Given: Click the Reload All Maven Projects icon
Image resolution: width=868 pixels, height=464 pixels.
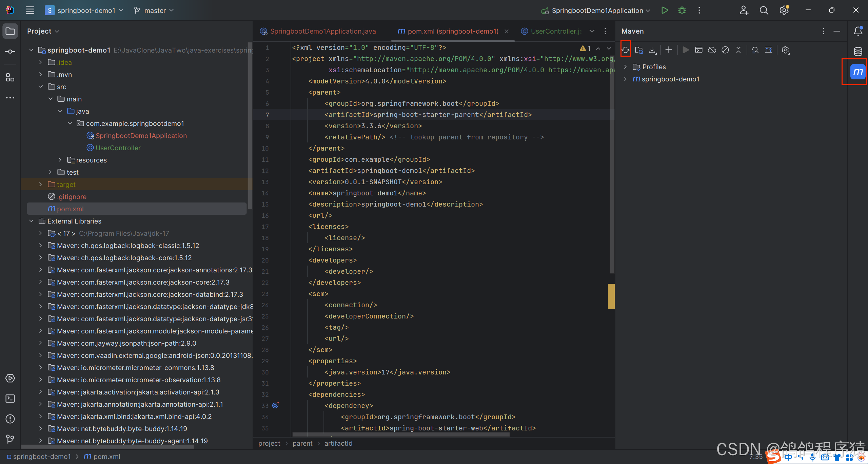Looking at the screenshot, I should point(626,50).
